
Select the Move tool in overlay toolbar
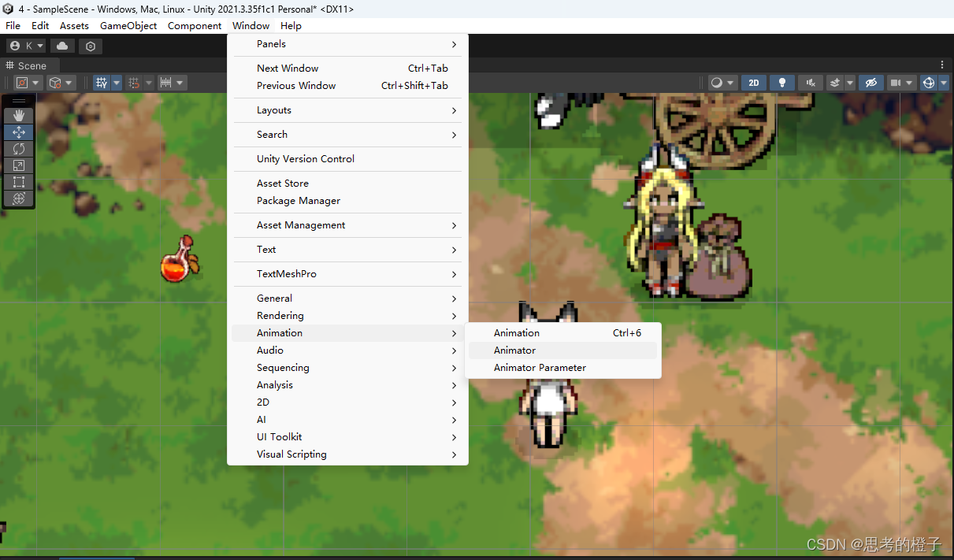pyautogui.click(x=19, y=132)
